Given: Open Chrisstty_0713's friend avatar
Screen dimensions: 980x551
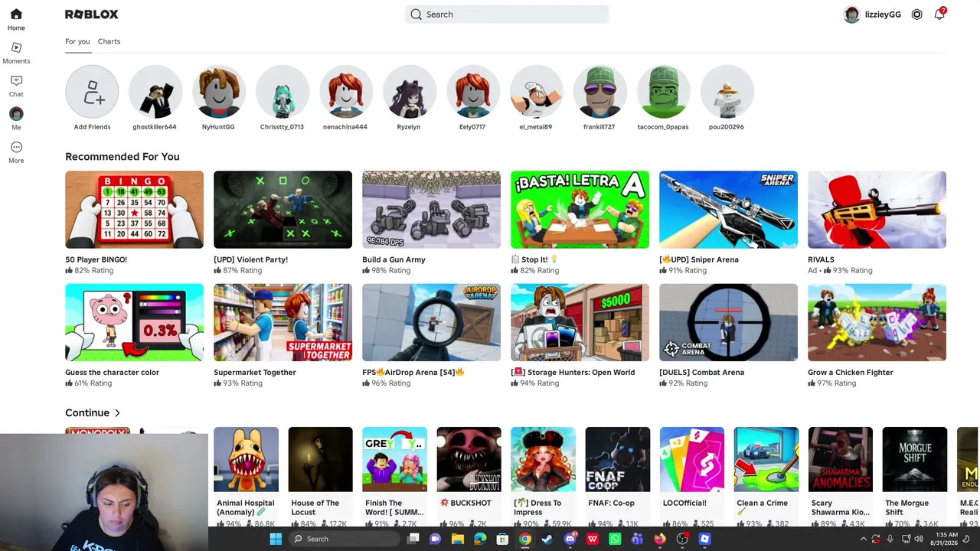Looking at the screenshot, I should pyautogui.click(x=283, y=92).
